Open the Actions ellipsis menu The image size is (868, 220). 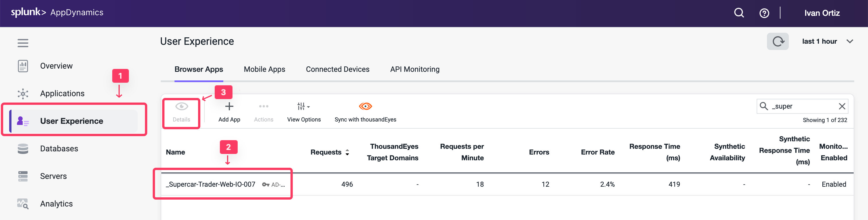pos(263,107)
